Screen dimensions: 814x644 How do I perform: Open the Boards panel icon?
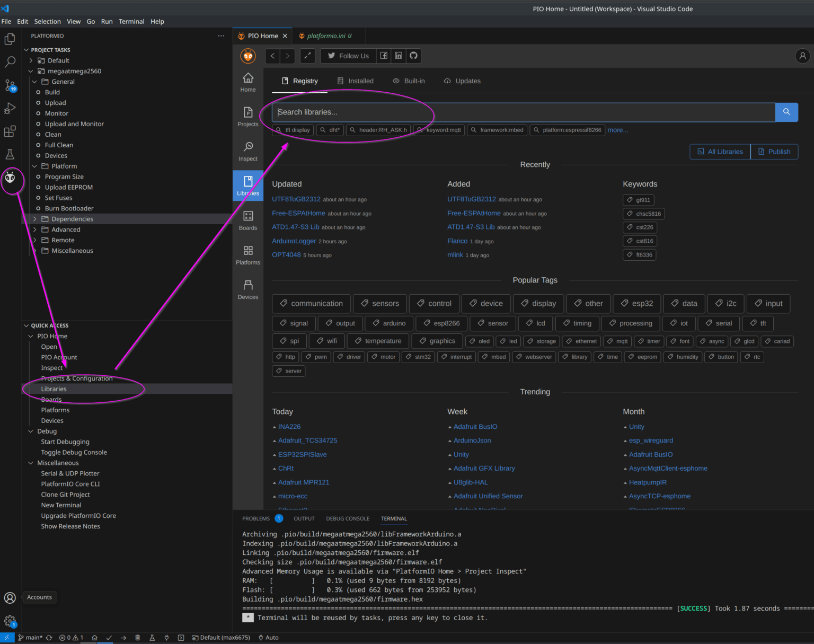(x=247, y=219)
